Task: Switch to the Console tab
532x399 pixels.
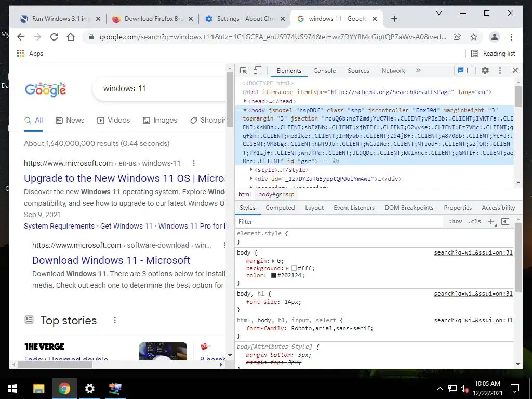Action: tap(324, 71)
